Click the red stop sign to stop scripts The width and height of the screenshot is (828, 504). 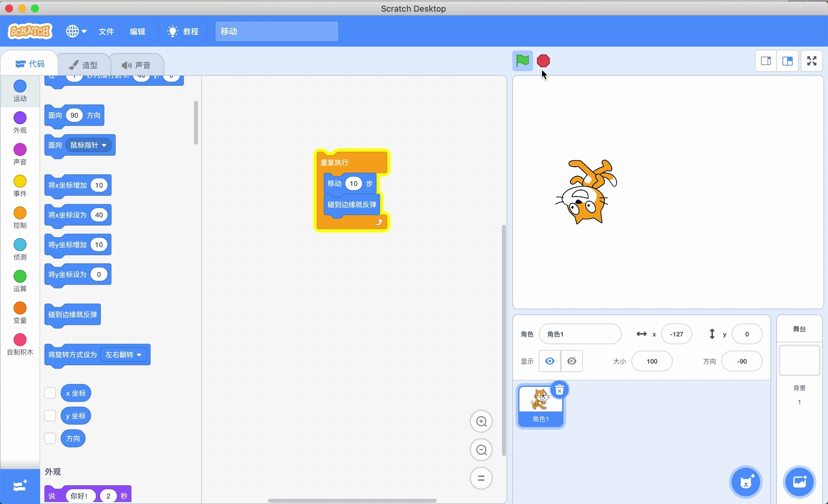click(543, 61)
